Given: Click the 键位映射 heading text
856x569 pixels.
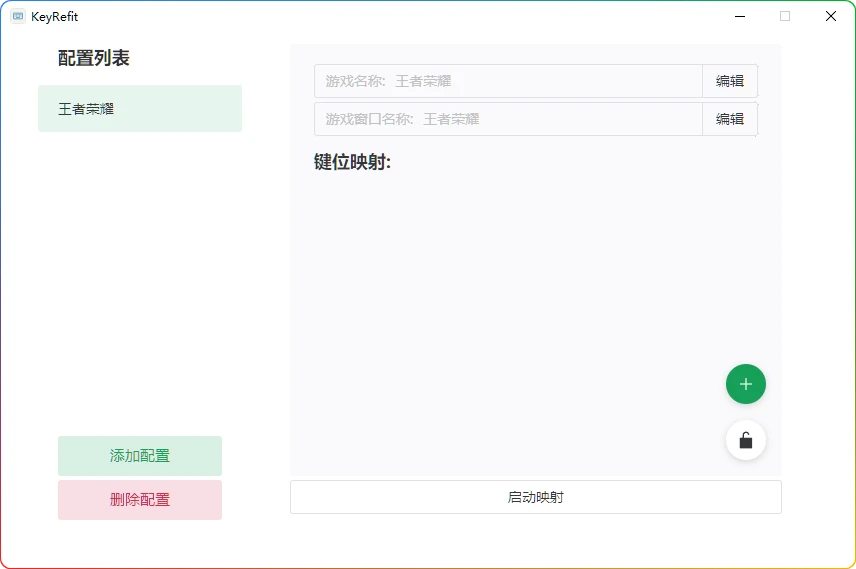Looking at the screenshot, I should pyautogui.click(x=352, y=162).
